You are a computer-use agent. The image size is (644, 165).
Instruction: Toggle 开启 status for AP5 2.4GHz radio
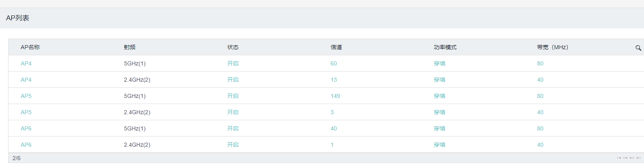pyautogui.click(x=233, y=112)
